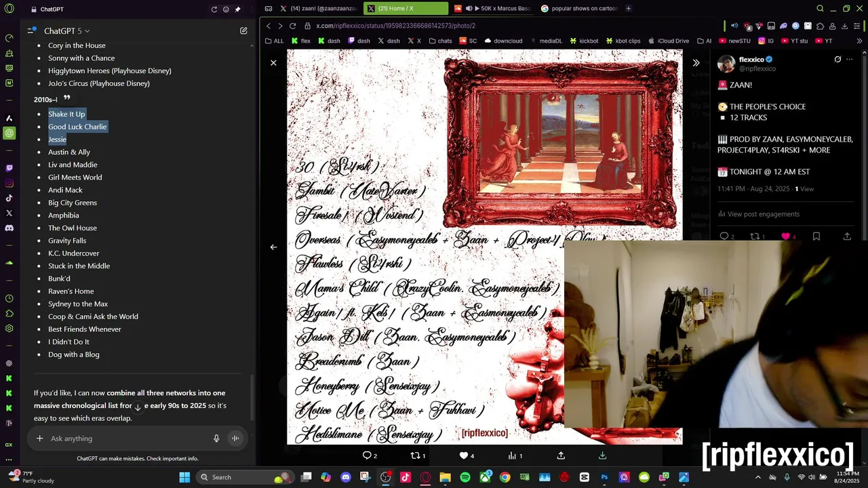Expand the ChatGPT 5 model selector
This screenshot has height=488, width=868.
point(66,31)
